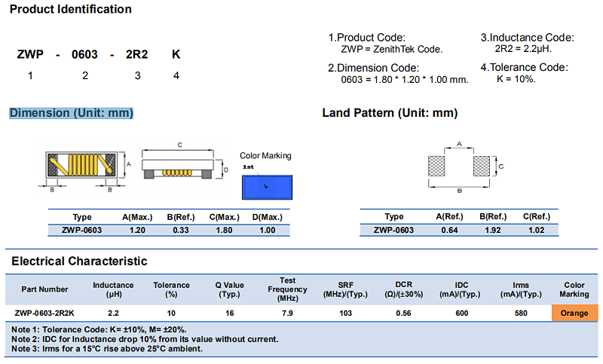Click "D(Max.)" header in dimension table
603x364 pixels.
pos(268,217)
